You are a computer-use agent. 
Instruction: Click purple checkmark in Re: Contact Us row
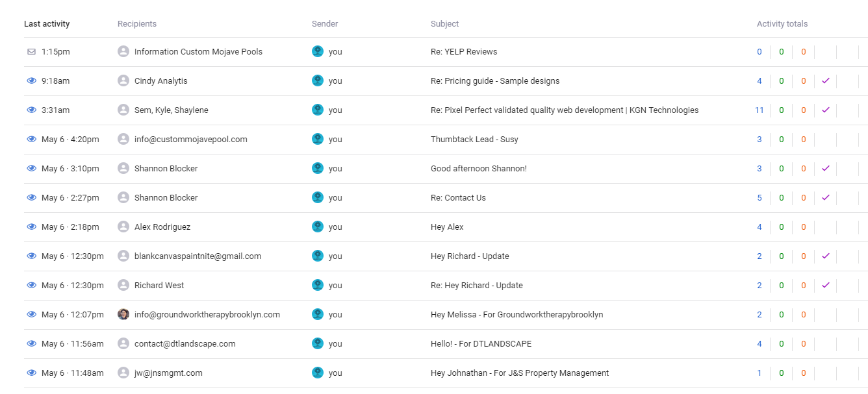[x=826, y=197]
